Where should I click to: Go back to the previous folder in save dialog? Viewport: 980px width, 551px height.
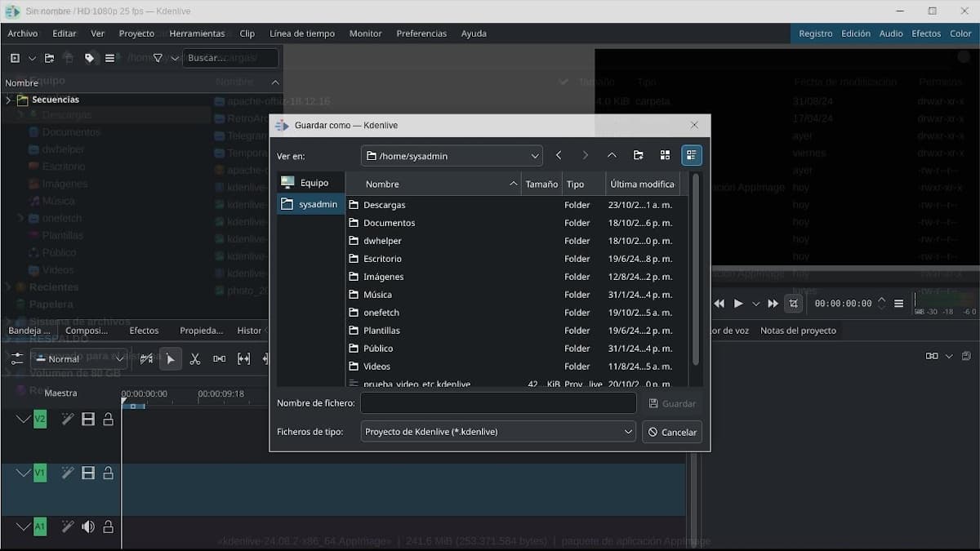pos(559,155)
